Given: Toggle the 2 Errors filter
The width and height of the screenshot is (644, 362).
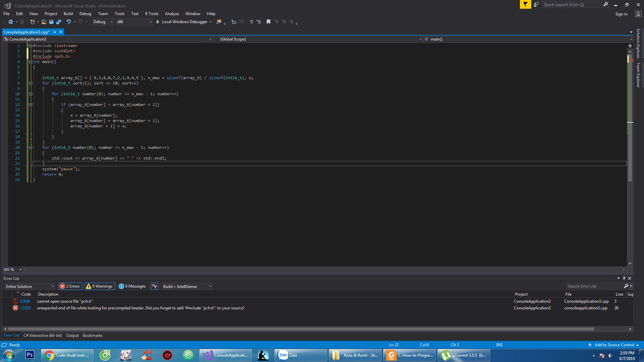Looking at the screenshot, I should (70, 286).
